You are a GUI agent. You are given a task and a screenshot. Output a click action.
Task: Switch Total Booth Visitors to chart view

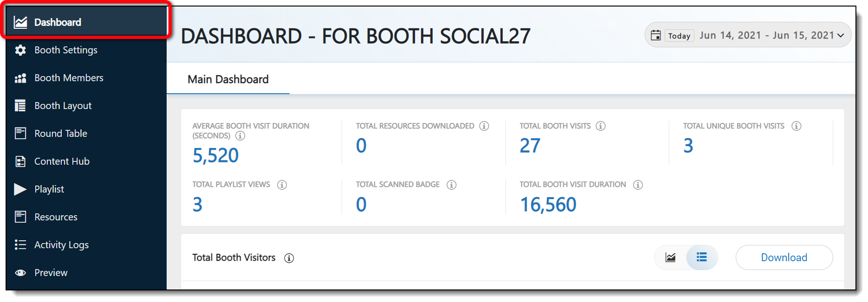click(670, 257)
